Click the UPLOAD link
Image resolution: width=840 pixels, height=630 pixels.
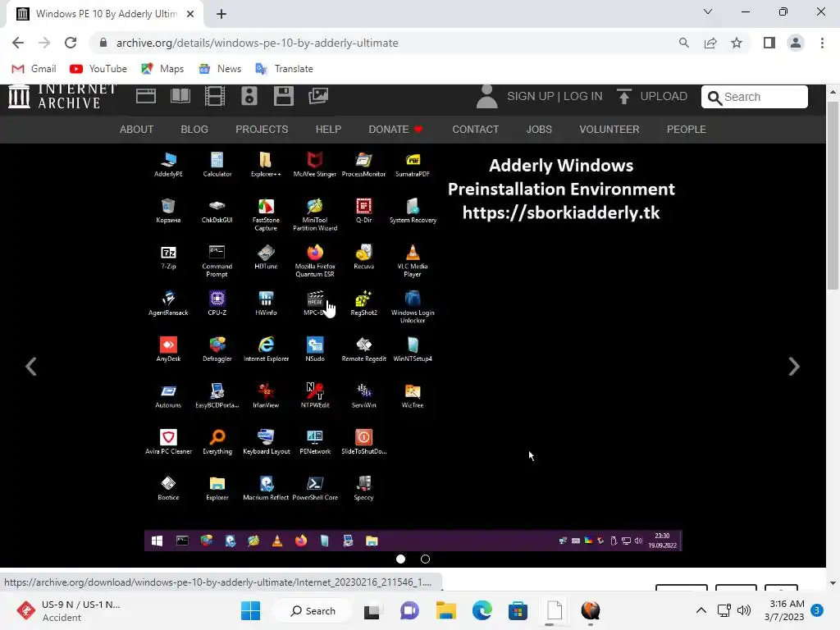[664, 97]
